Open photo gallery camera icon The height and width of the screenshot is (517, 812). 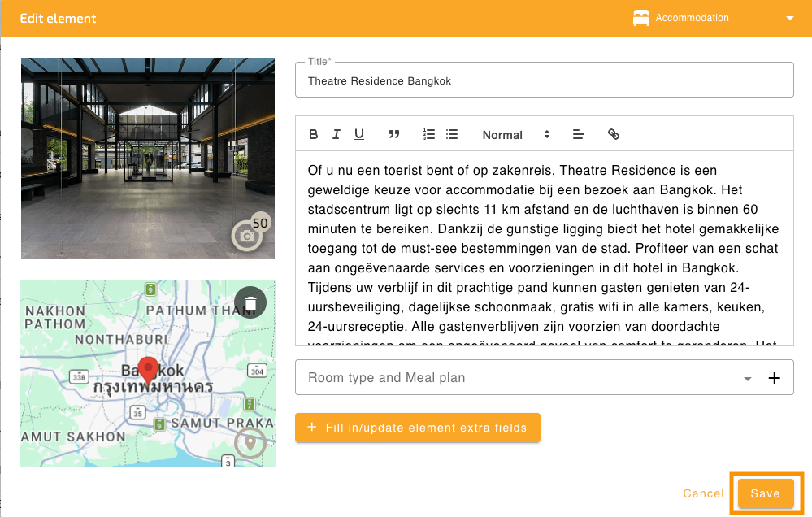point(247,236)
